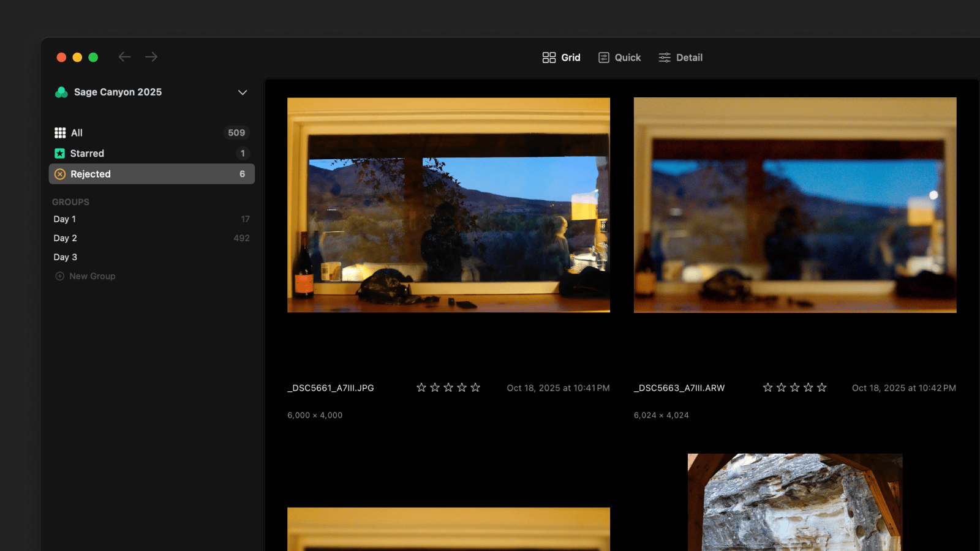
Task: Open the Day 1 group
Action: [65, 219]
